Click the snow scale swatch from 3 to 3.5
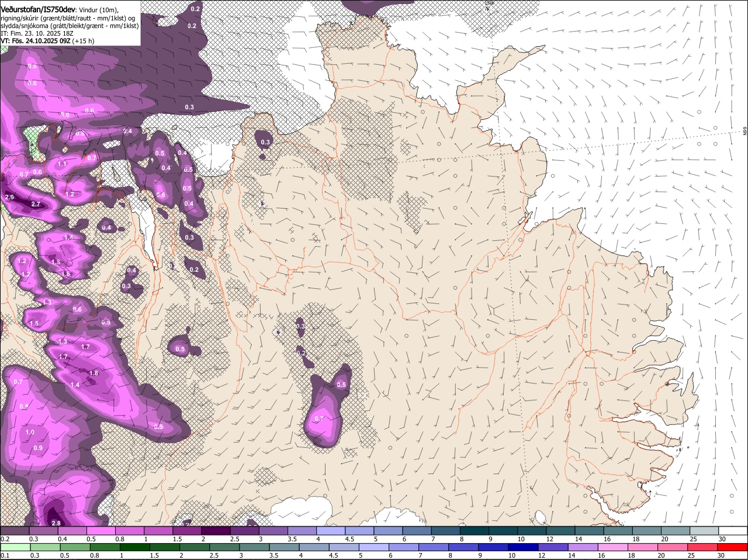 (272, 530)
